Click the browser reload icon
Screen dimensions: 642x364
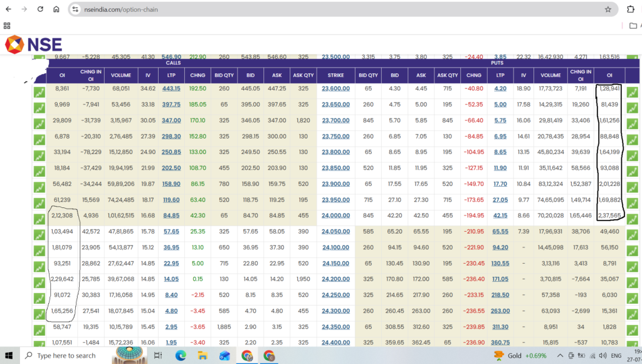pyautogui.click(x=40, y=9)
